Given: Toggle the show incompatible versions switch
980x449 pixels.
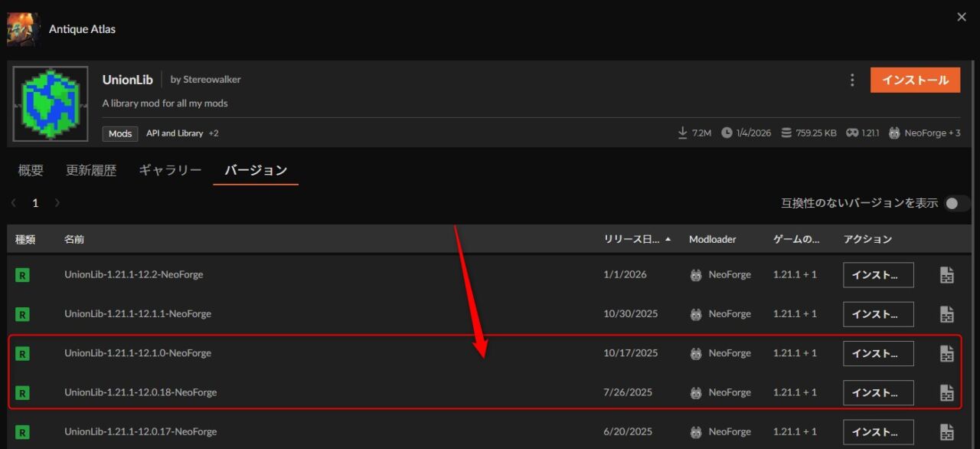Looking at the screenshot, I should 957,203.
